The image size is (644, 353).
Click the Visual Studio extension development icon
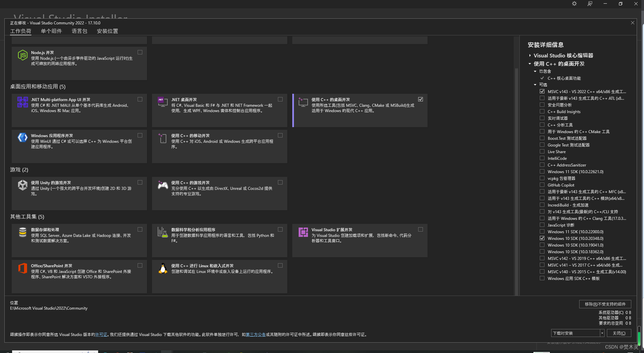[303, 232]
